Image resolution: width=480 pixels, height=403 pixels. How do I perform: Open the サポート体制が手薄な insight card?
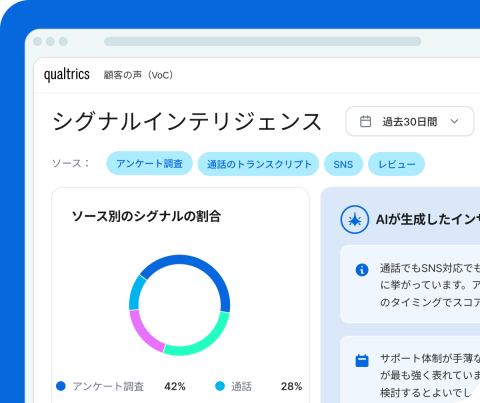(410, 369)
